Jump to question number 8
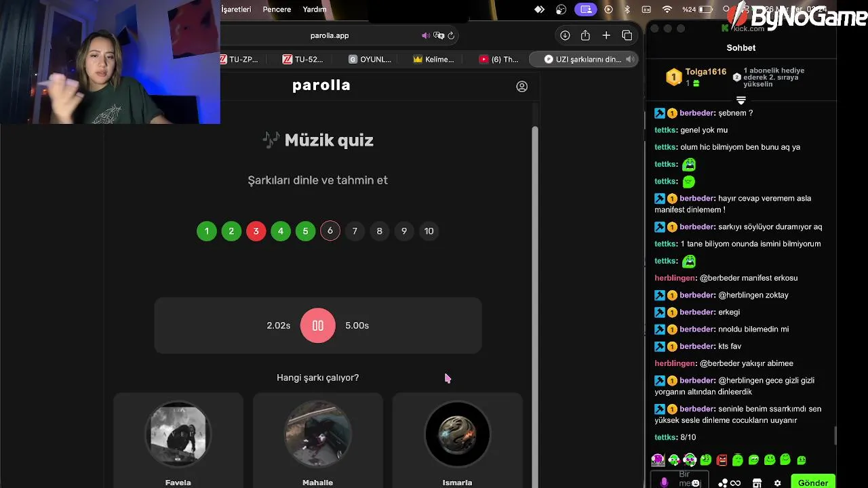 pyautogui.click(x=379, y=231)
